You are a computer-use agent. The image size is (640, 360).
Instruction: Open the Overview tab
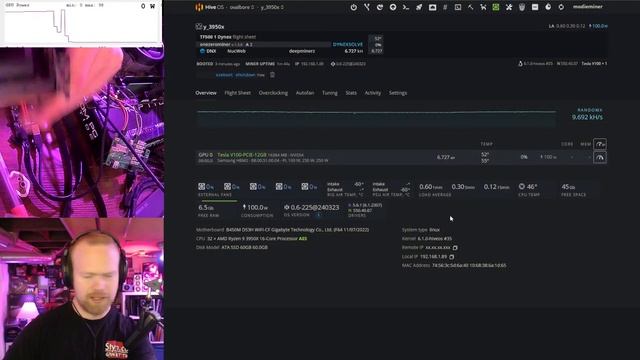[x=206, y=93]
